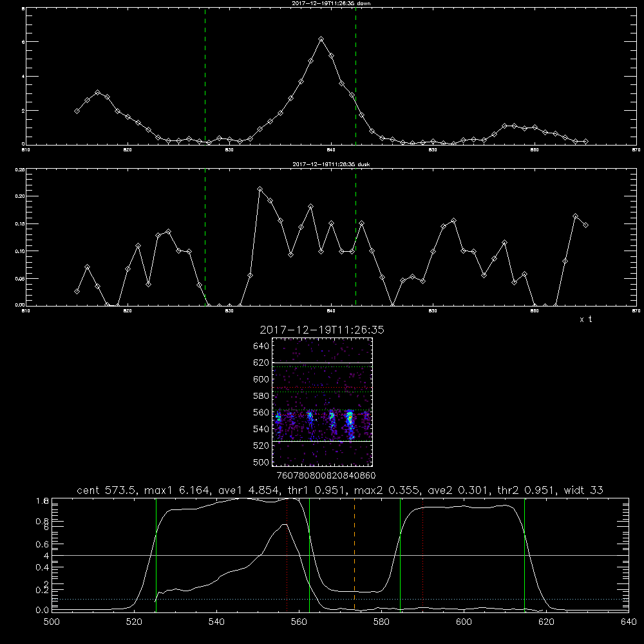Click the brightest emission streak in spectrogram
644x644 pixels.
pos(350,423)
